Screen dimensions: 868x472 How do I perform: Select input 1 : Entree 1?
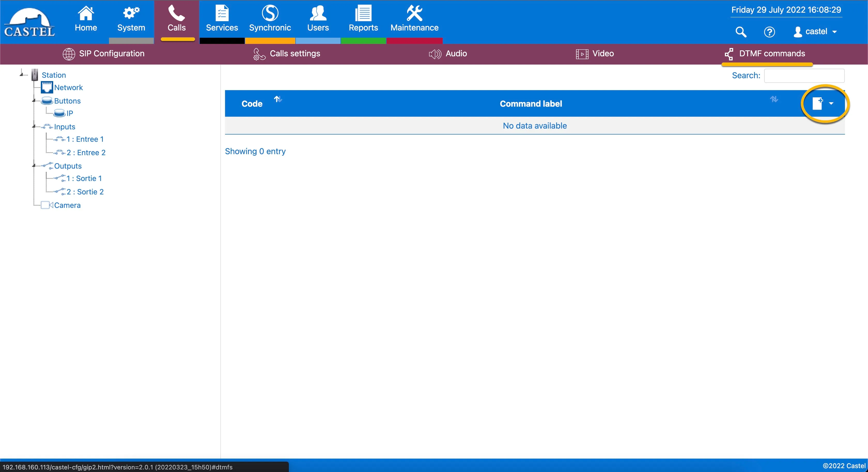click(85, 139)
